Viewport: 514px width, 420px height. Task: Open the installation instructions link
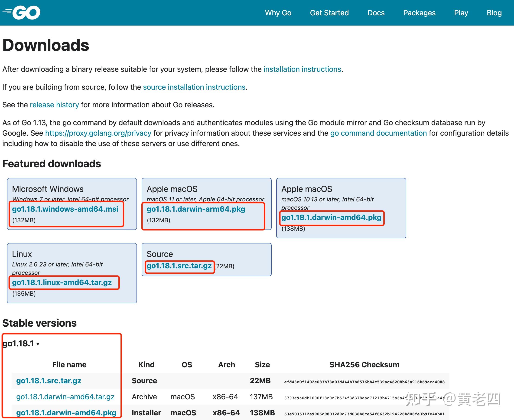point(302,69)
